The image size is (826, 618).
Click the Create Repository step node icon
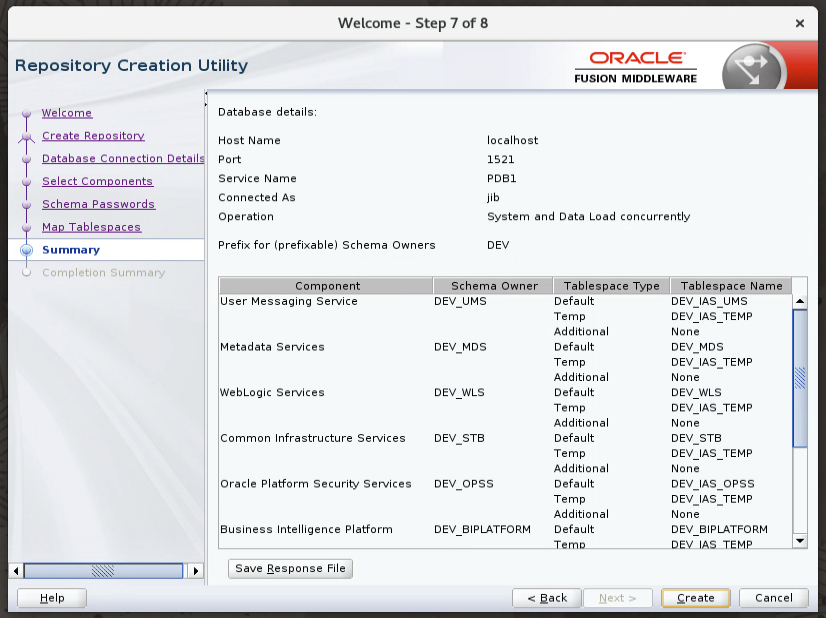coord(26,136)
